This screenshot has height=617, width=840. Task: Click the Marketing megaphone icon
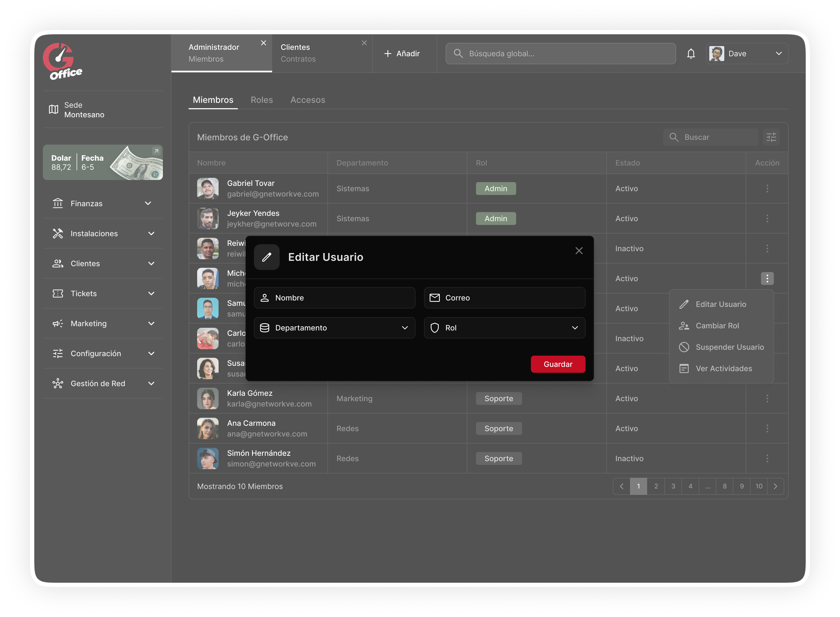pyautogui.click(x=58, y=323)
